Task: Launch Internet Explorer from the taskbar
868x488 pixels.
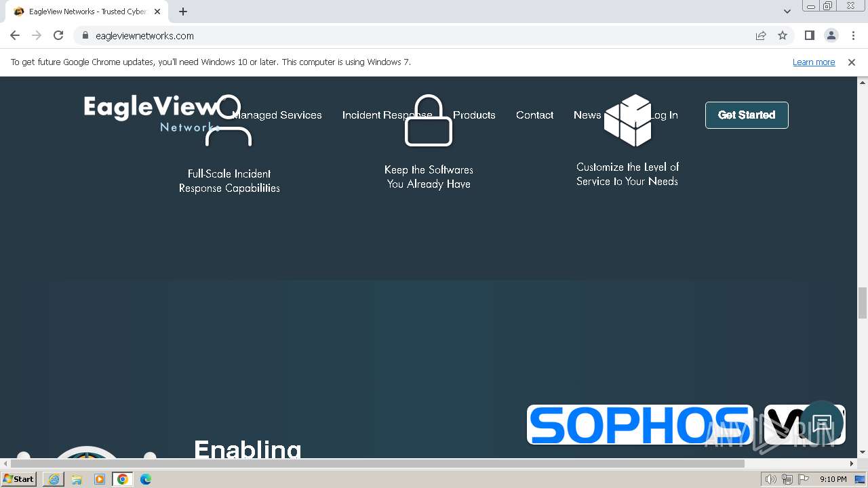Action: click(54, 479)
